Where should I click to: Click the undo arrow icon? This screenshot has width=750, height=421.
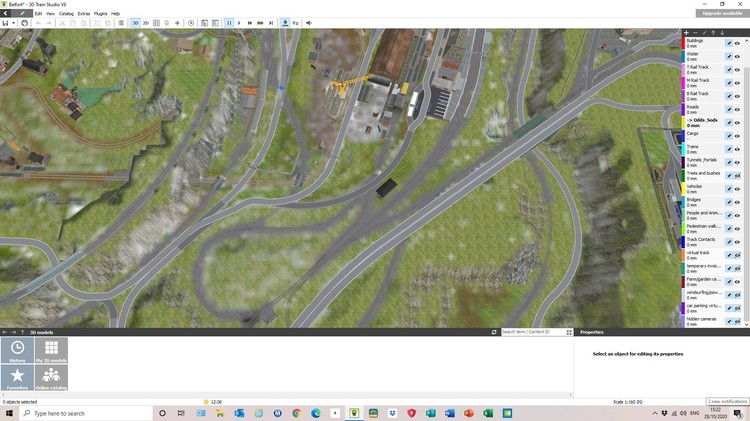[37, 22]
